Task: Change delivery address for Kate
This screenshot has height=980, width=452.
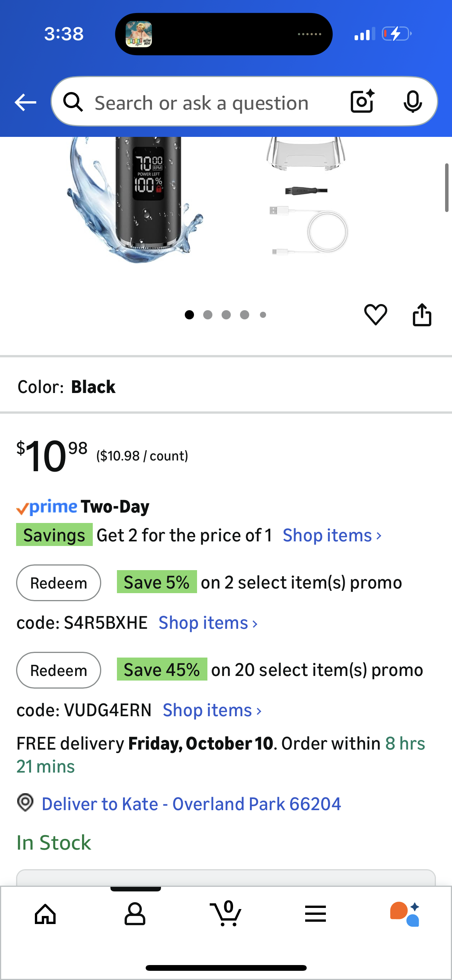Action: 191,804
